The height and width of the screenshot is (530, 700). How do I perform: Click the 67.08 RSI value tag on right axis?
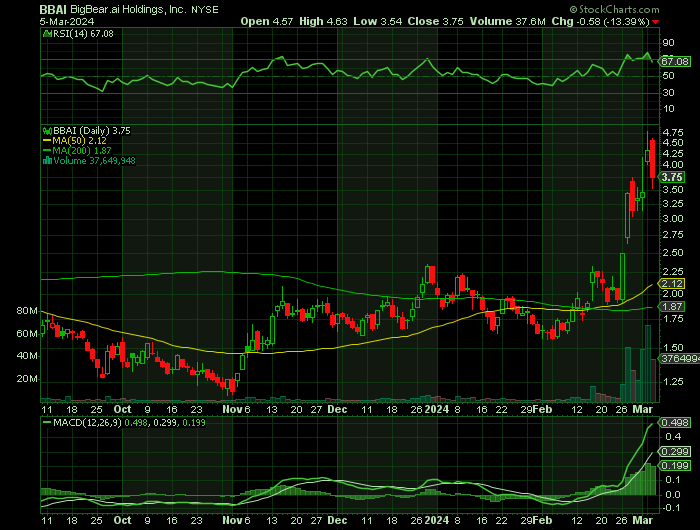point(675,61)
